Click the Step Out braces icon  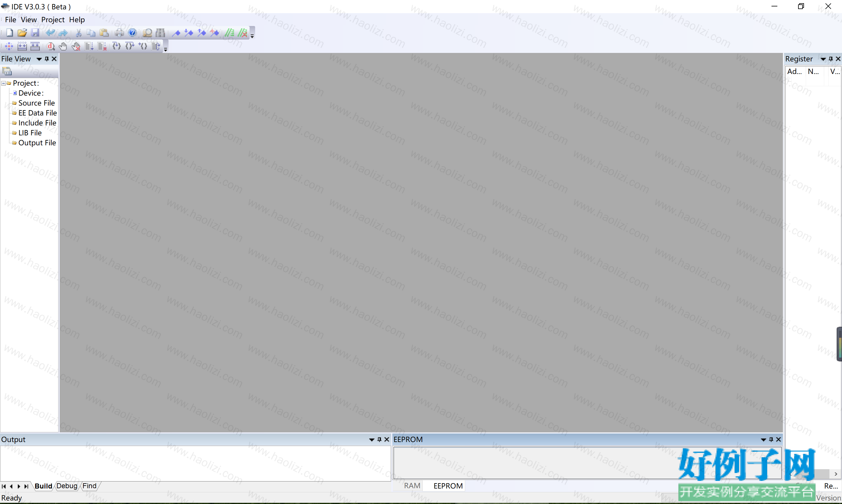[143, 46]
